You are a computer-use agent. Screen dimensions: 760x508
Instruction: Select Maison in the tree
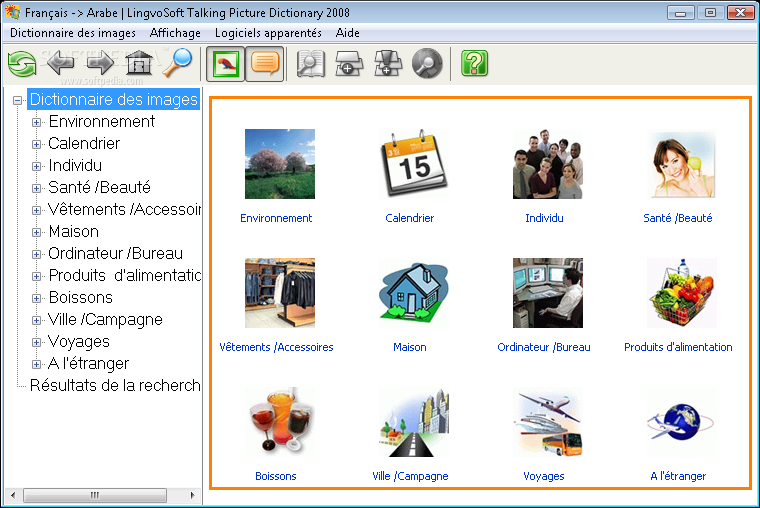click(x=74, y=231)
